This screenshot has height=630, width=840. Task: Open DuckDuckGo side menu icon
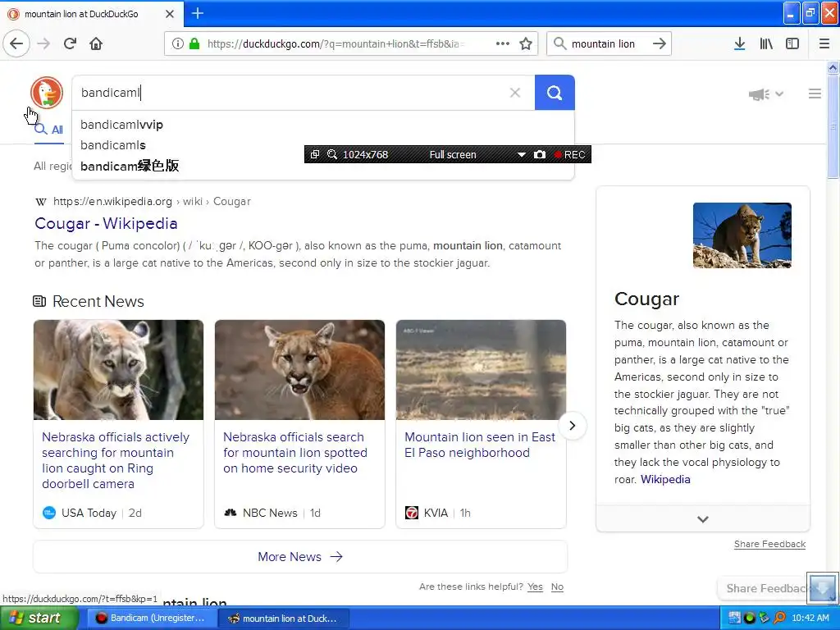815,94
